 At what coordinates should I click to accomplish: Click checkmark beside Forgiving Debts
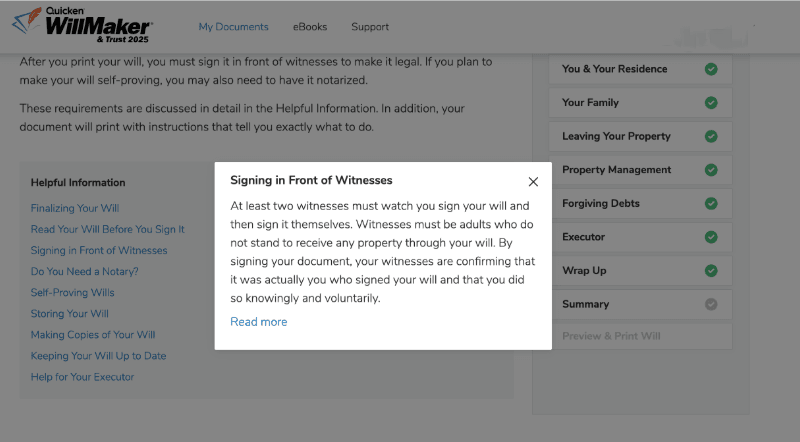(711, 203)
